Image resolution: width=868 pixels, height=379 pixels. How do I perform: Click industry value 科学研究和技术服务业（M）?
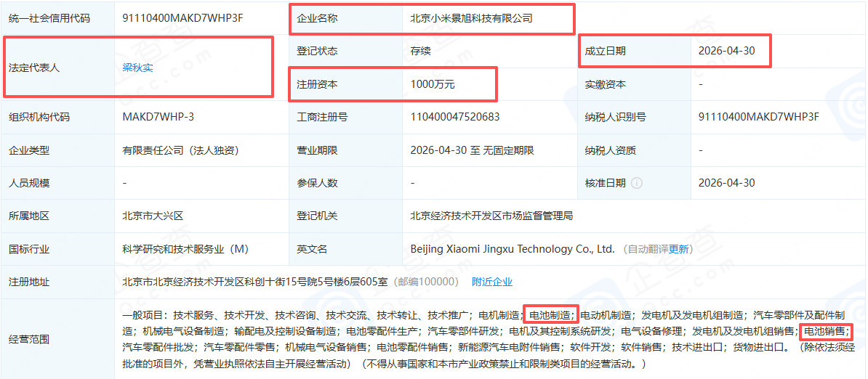(185, 249)
